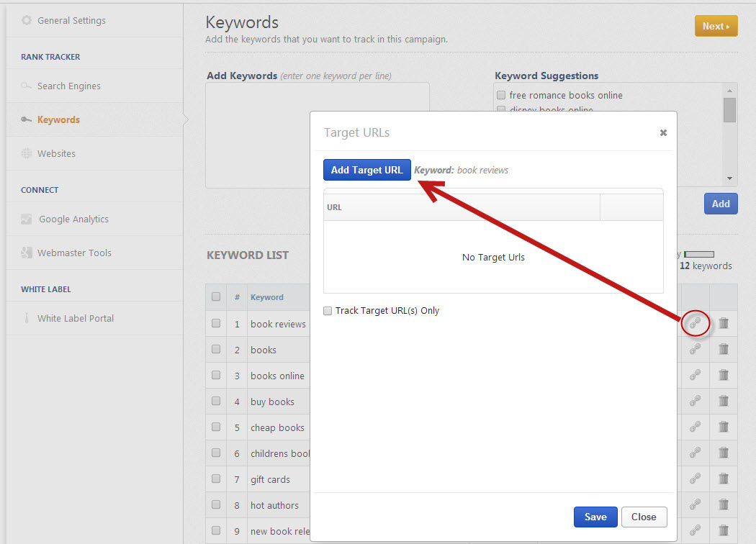The height and width of the screenshot is (544, 756).
Task: Select the checkbox next to book reviews
Action: coord(215,323)
